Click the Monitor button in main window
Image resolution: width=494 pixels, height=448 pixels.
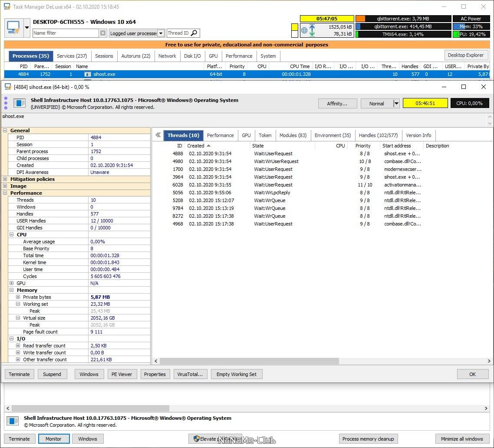pos(53,438)
